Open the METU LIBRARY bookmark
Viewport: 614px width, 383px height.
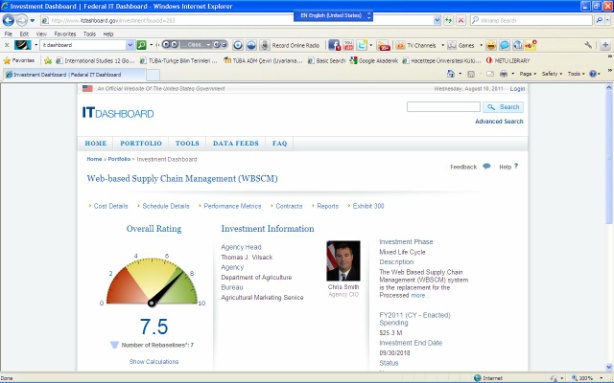(x=508, y=60)
